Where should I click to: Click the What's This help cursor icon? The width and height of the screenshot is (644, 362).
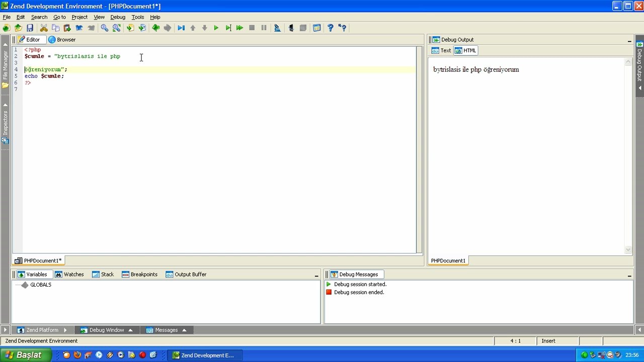tap(342, 28)
